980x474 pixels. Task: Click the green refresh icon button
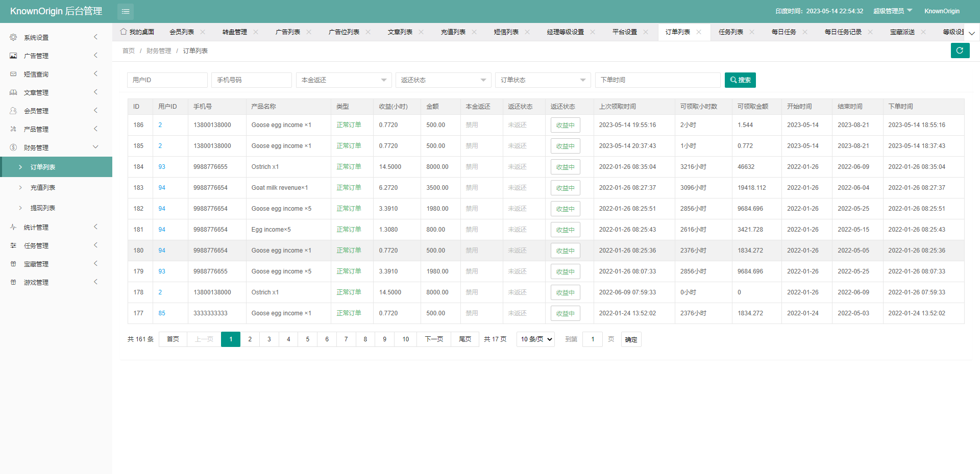[x=960, y=51]
